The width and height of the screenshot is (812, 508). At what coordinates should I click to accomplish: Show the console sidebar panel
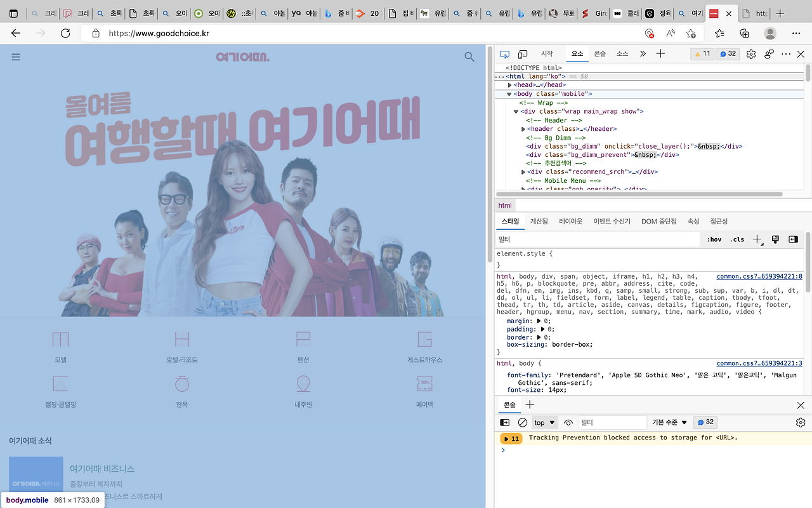pos(504,422)
